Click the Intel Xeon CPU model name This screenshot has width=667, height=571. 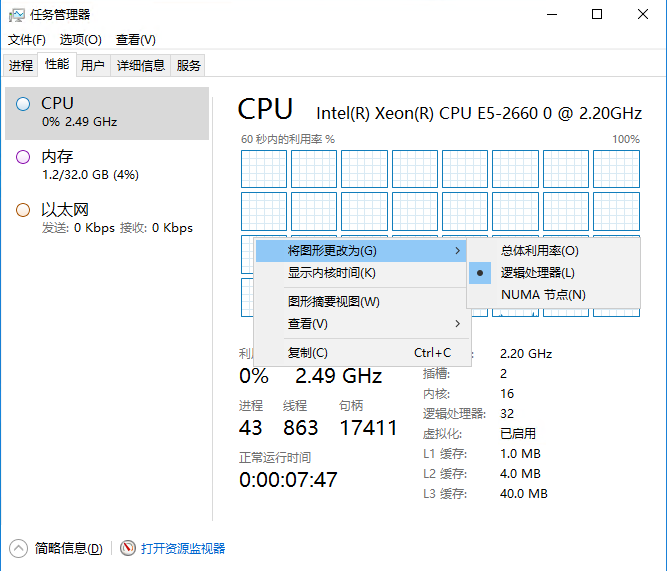479,113
